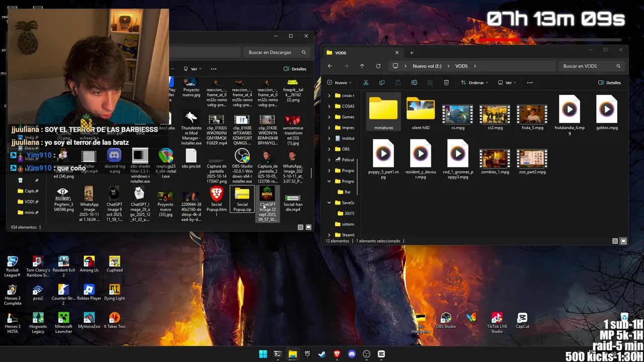The width and height of the screenshot is (644, 362).
Task: Select obs pro.txt in Descargas window
Action: 191,159
